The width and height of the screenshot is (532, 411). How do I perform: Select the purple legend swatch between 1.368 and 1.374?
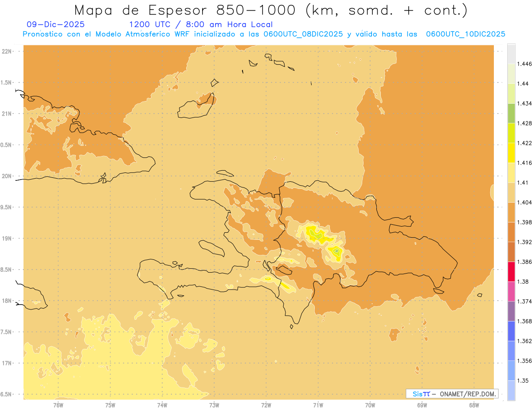(x=511, y=311)
